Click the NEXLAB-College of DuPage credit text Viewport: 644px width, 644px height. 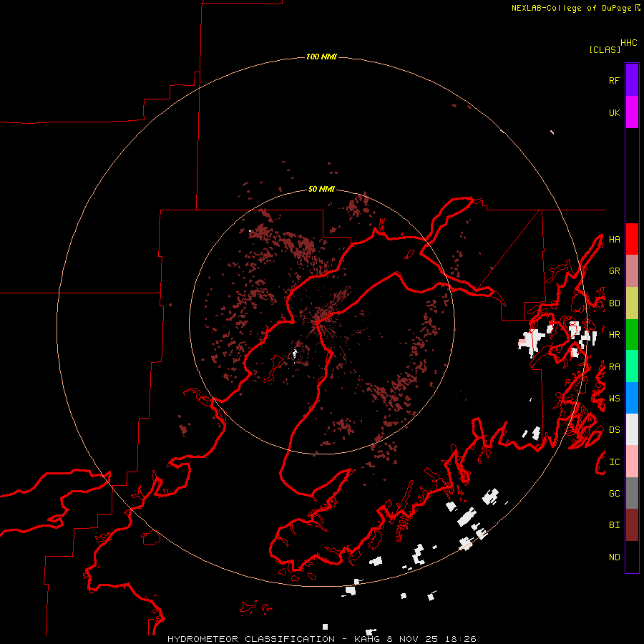[571, 8]
